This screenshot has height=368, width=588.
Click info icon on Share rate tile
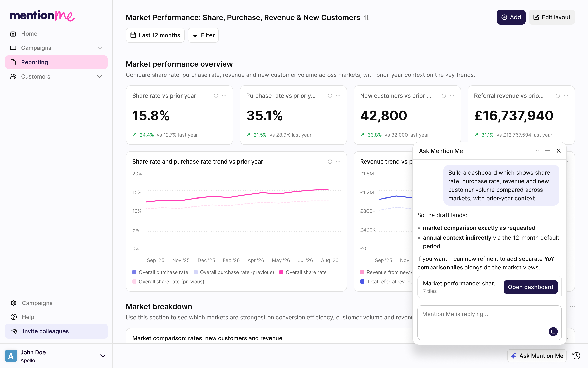click(216, 96)
